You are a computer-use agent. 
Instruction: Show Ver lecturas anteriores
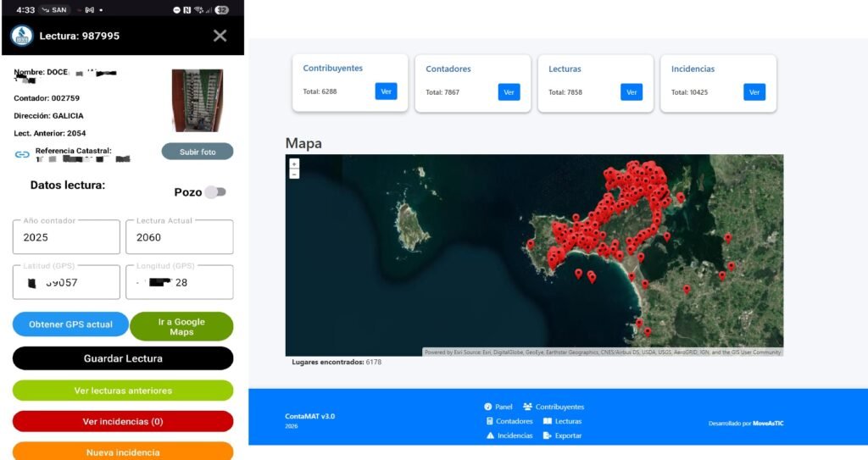point(123,391)
